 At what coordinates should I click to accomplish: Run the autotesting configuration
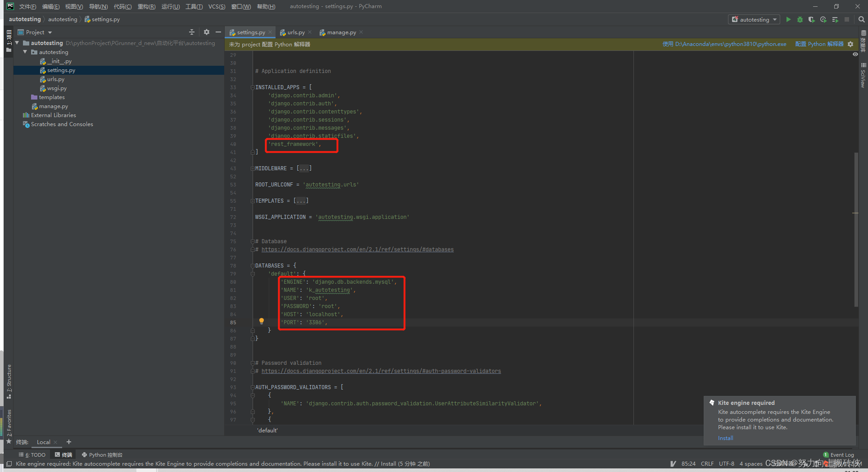(788, 19)
